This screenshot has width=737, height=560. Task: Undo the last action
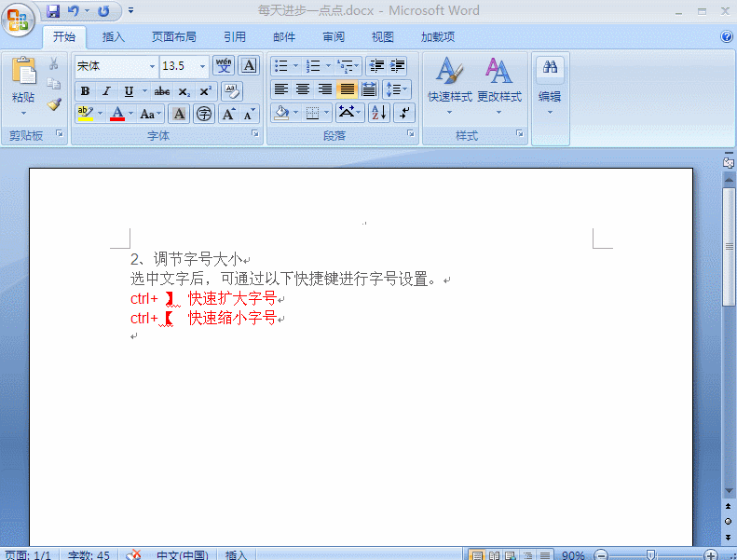pos(73,11)
